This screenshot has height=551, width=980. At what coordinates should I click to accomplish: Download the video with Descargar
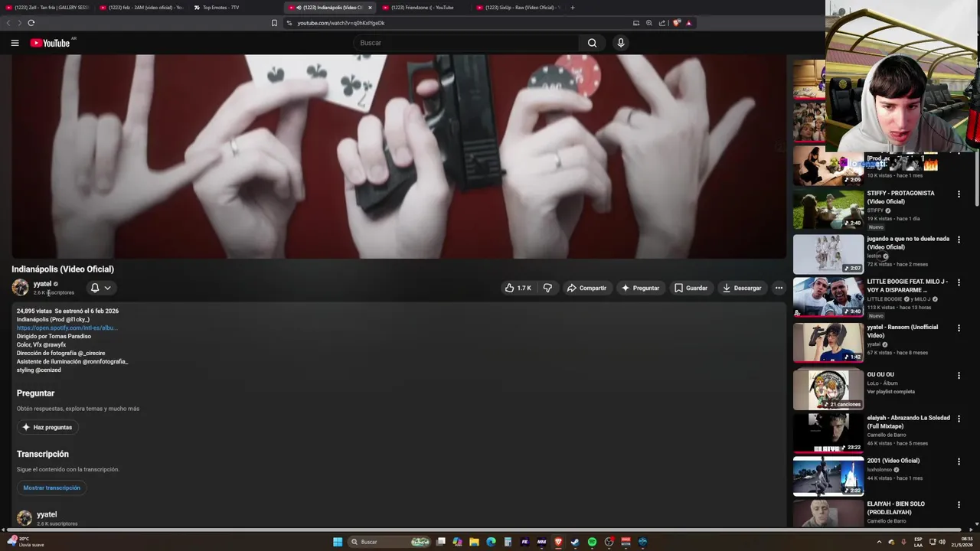pyautogui.click(x=742, y=288)
